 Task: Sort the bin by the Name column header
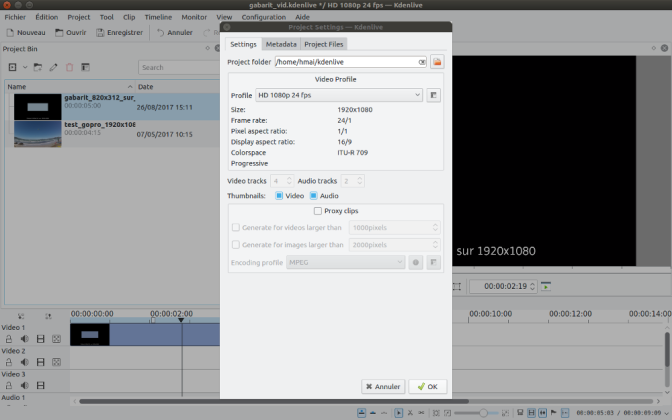coord(70,87)
